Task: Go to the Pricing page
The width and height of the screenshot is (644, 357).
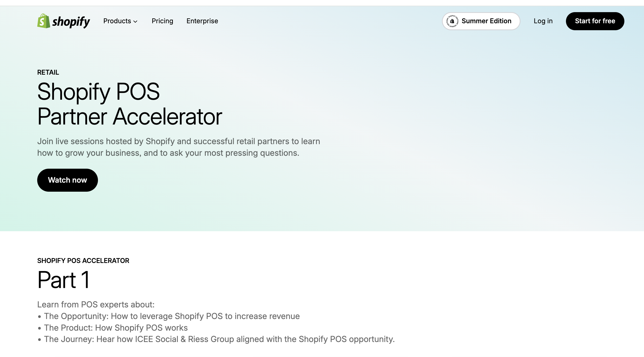Action: pyautogui.click(x=162, y=21)
